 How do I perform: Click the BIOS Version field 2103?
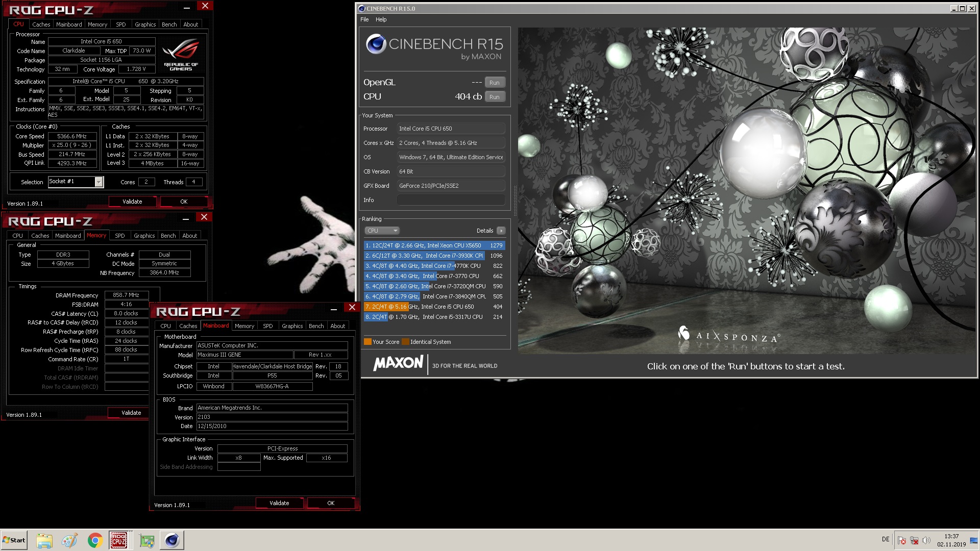point(272,417)
